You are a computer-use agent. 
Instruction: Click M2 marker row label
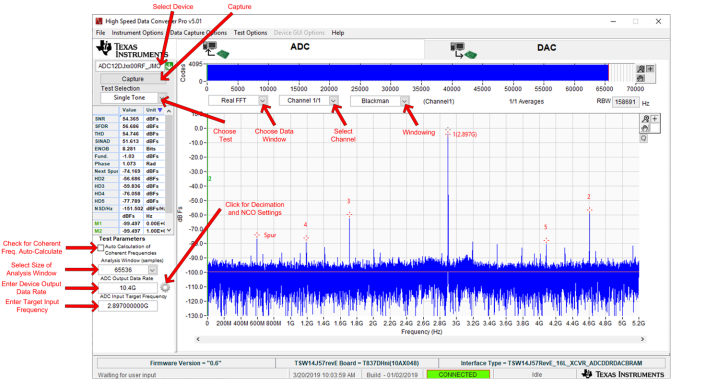point(99,231)
